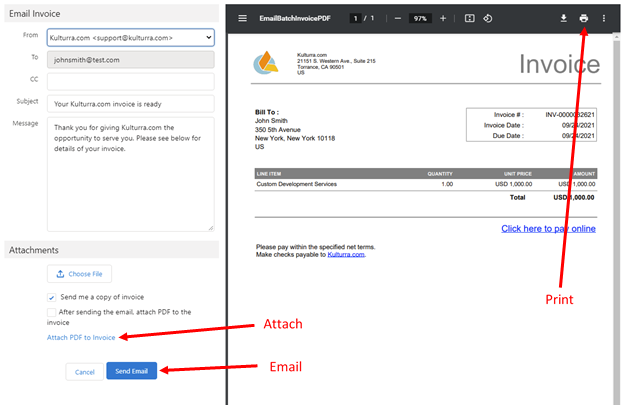Focus the CC input field

tap(131, 82)
